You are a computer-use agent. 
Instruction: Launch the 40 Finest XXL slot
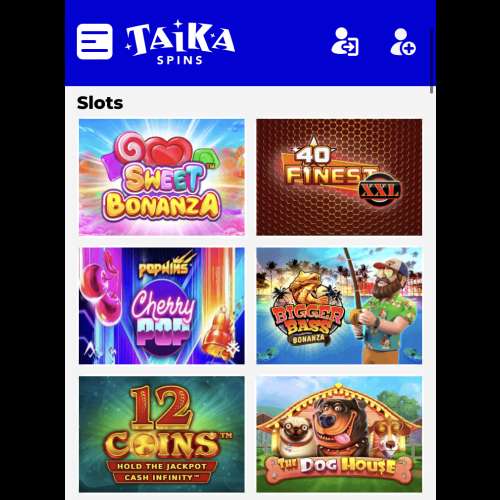click(339, 177)
